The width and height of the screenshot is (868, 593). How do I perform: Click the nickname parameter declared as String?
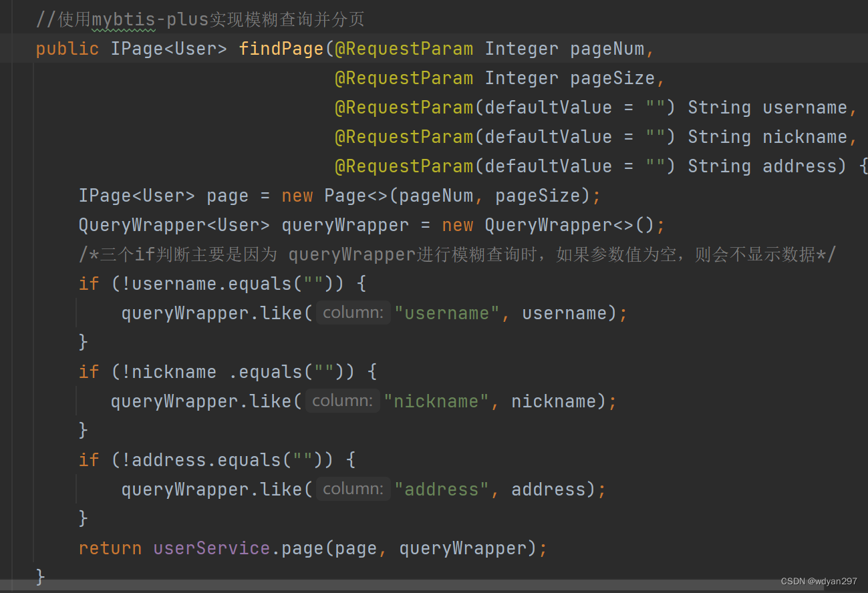point(805,137)
